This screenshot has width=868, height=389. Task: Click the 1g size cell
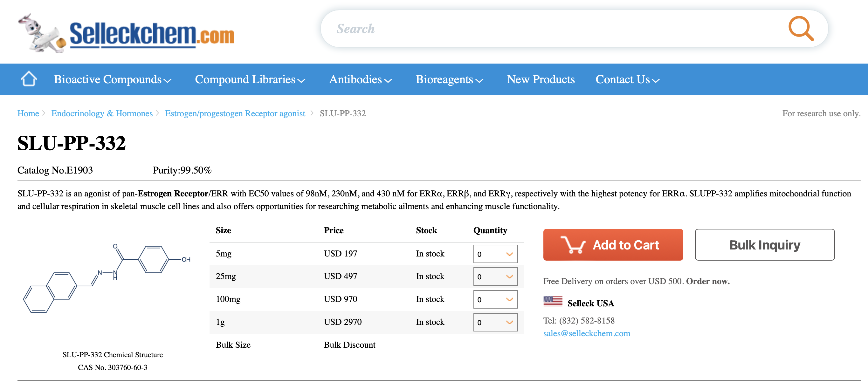[x=220, y=322]
